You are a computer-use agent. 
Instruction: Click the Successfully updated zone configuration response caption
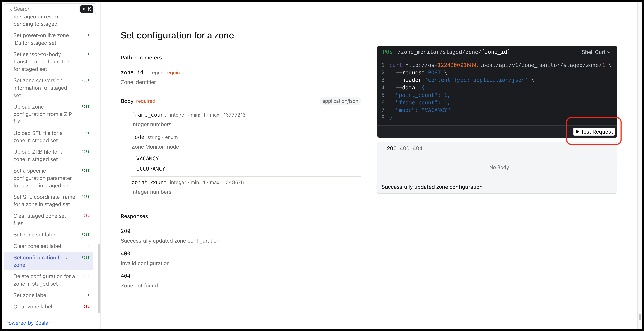tap(432, 187)
